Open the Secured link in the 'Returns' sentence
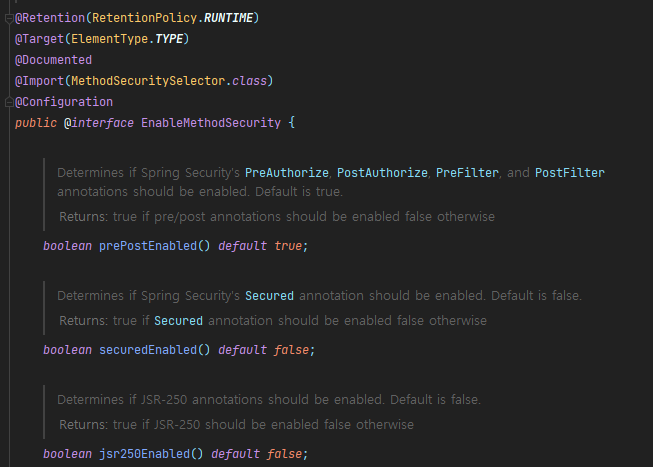 coord(178,321)
